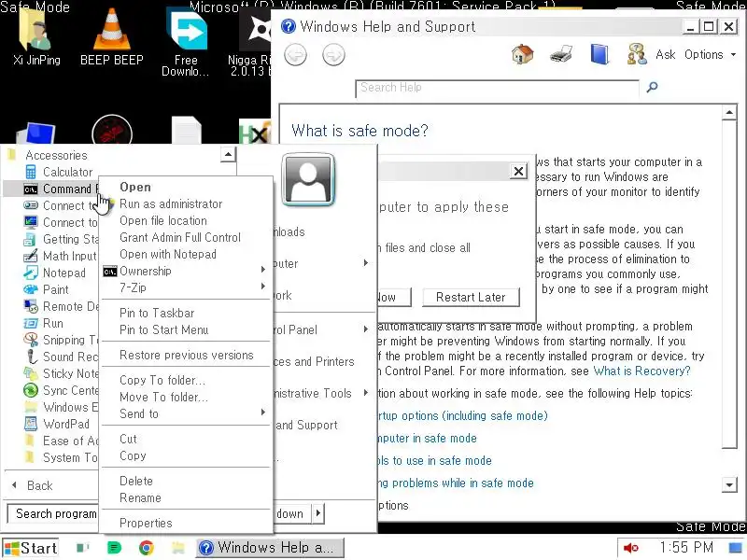
Task: Expand the Control Panel submenu arrow
Action: coord(365,329)
